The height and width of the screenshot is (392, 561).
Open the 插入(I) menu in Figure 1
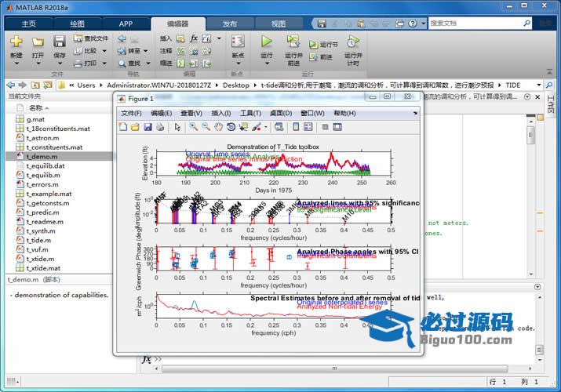tap(220, 113)
